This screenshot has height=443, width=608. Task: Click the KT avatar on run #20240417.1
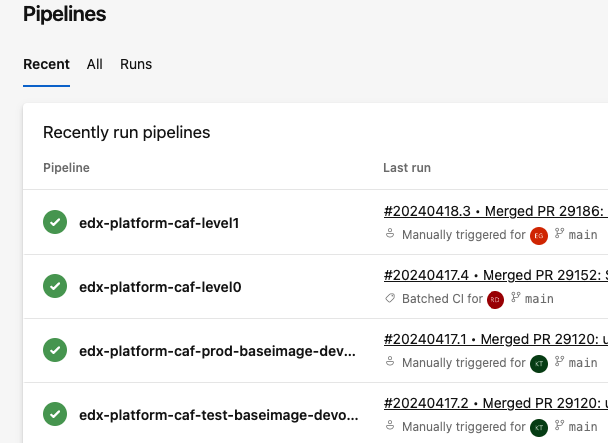539,363
